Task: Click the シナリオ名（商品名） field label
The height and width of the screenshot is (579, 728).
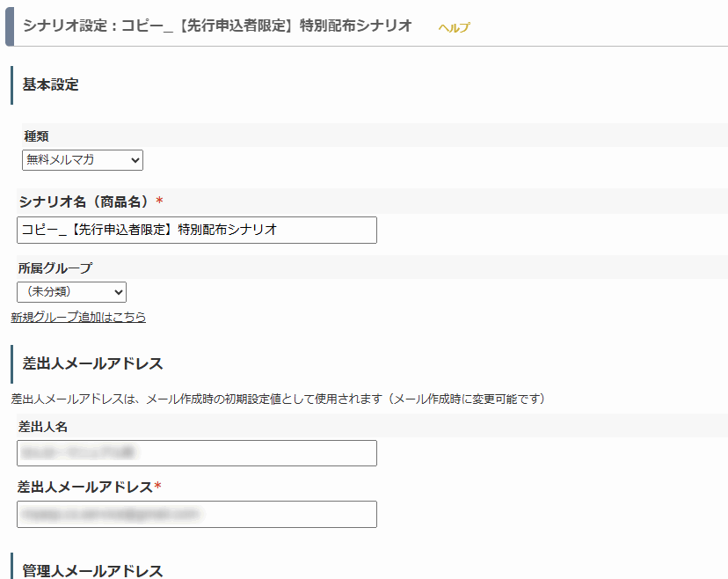Action: click(x=85, y=202)
